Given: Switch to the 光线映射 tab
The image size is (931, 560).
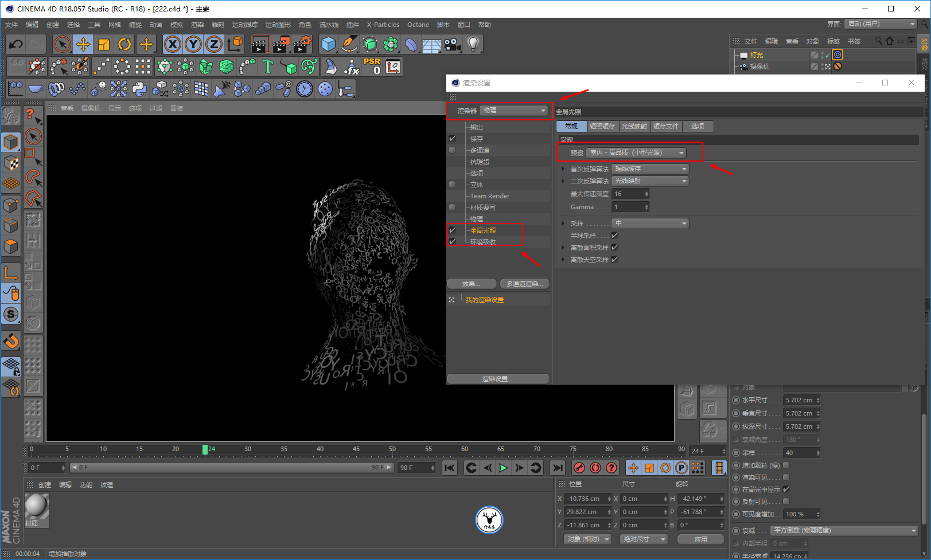Looking at the screenshot, I should click(634, 127).
